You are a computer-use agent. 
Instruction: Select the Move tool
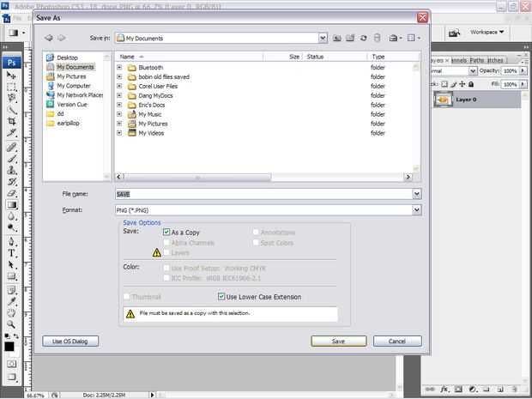pos(11,76)
